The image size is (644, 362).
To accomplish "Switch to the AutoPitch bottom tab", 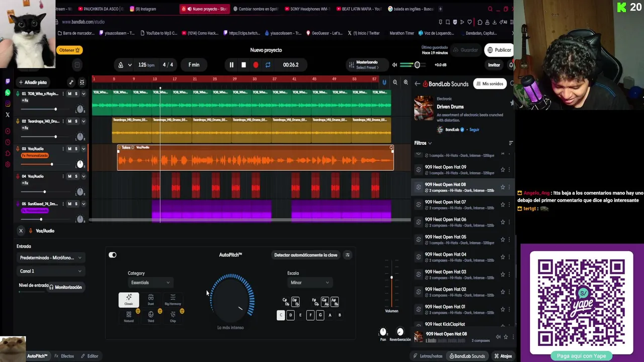I will tap(37, 356).
